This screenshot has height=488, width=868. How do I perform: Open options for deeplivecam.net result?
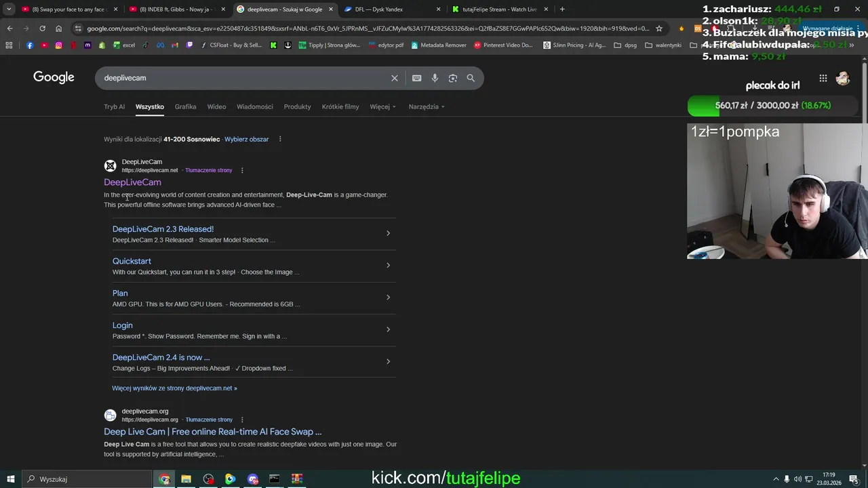(242, 170)
